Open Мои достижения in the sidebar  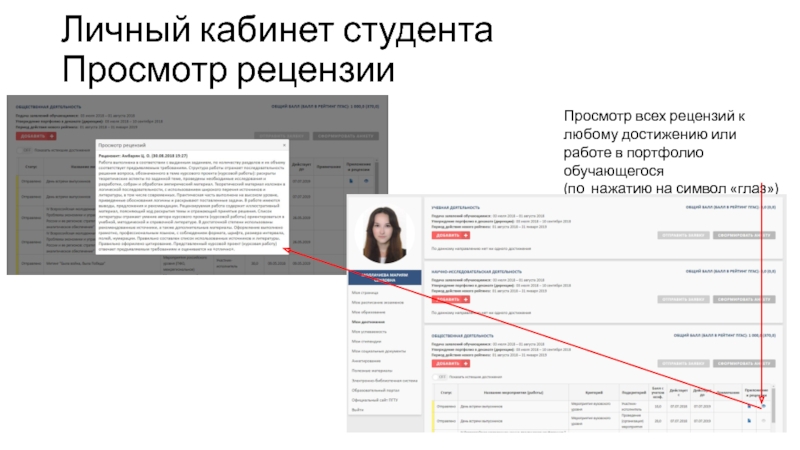pyautogui.click(x=370, y=323)
